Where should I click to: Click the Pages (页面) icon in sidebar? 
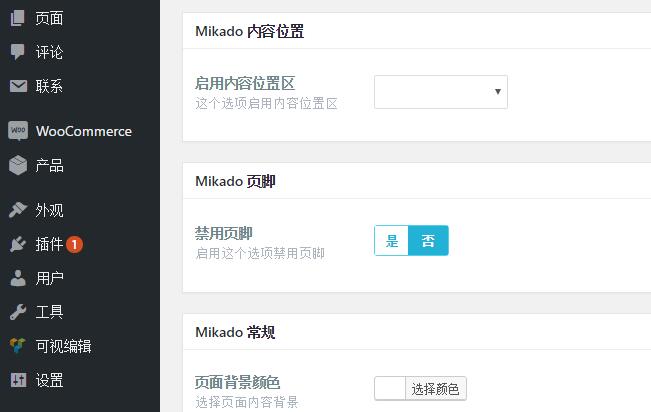coord(17,18)
